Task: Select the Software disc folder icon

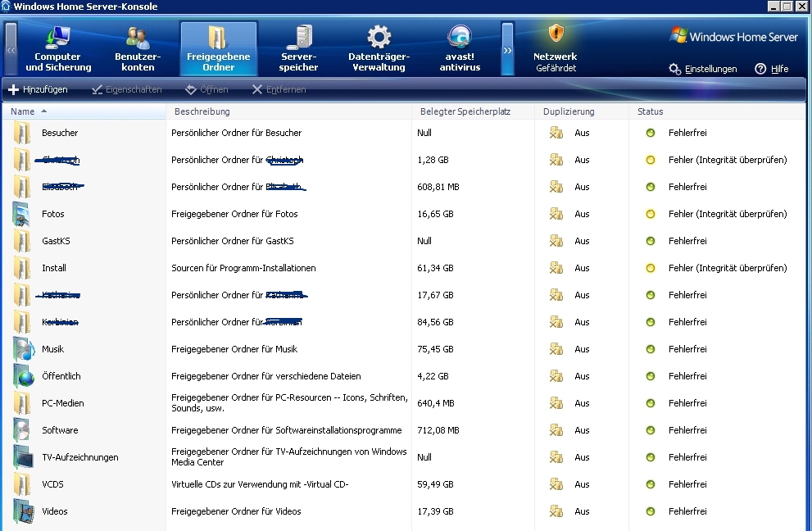Action: pos(23,430)
